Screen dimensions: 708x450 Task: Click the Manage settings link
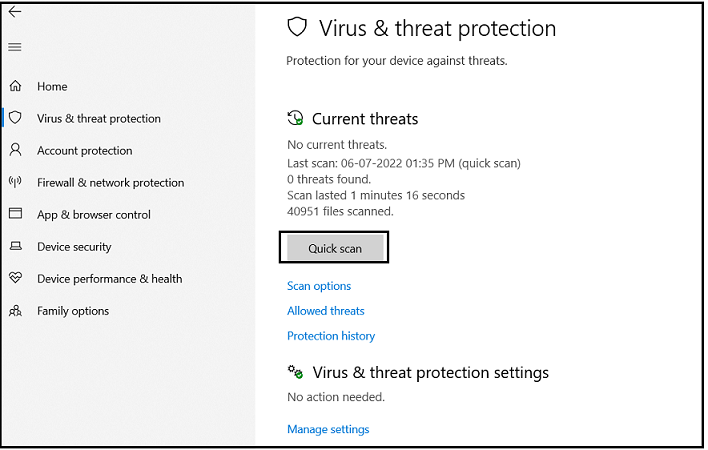328,429
